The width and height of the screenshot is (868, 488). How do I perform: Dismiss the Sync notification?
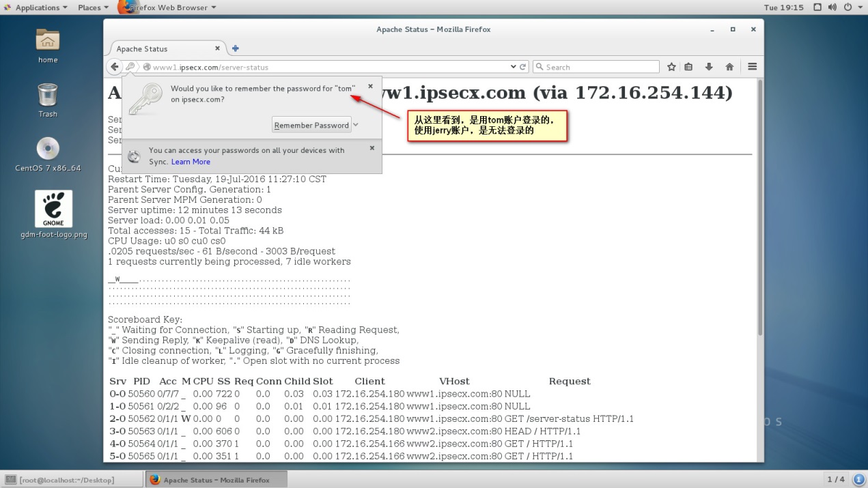[372, 148]
